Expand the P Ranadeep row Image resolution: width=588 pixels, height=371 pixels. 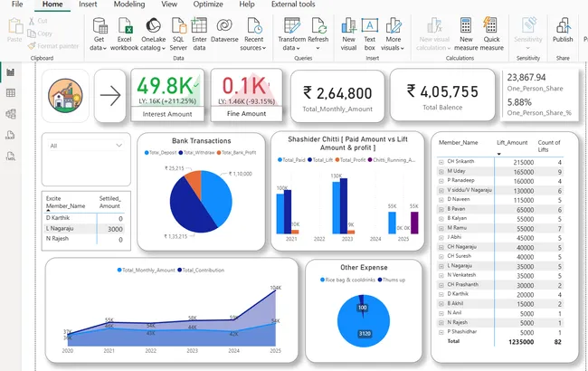pyautogui.click(x=441, y=181)
